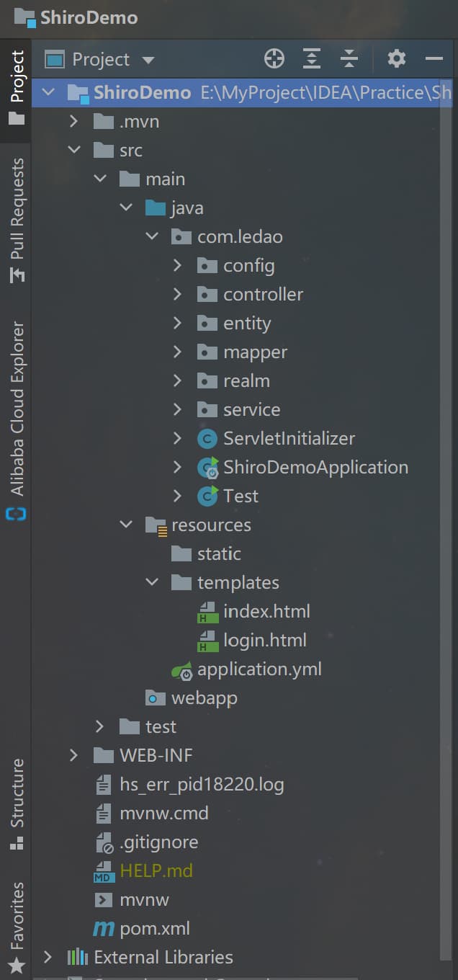Expand the service package arrow

click(x=177, y=409)
